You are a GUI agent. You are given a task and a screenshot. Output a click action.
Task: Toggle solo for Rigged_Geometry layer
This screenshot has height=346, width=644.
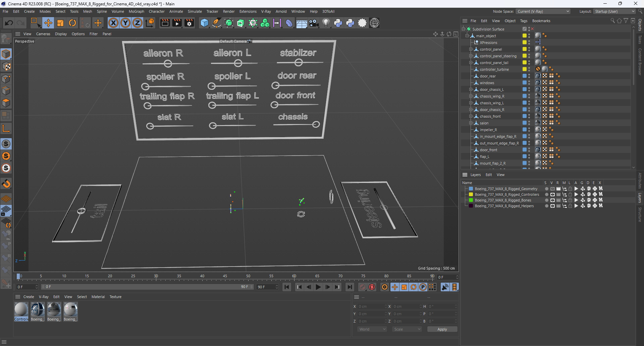546,189
